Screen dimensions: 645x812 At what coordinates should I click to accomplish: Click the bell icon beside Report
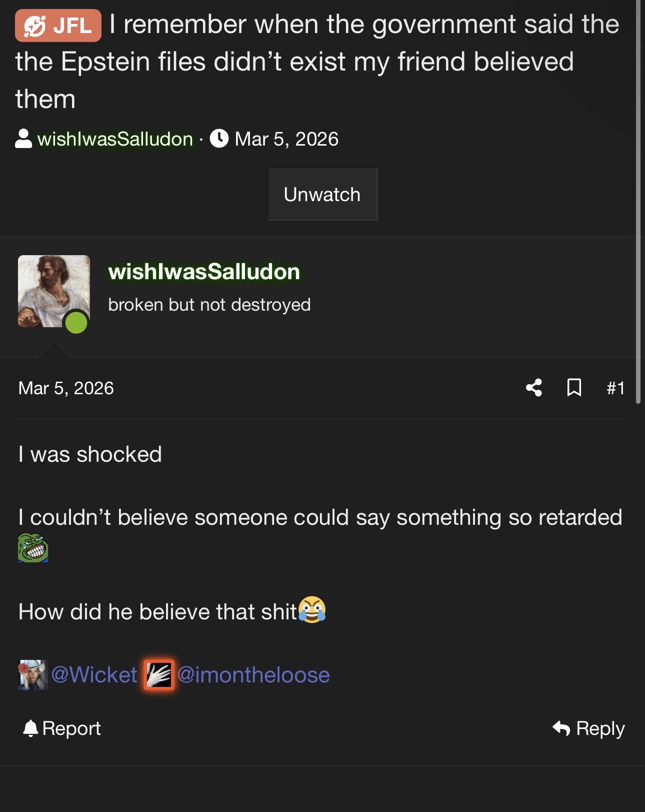coord(30,728)
